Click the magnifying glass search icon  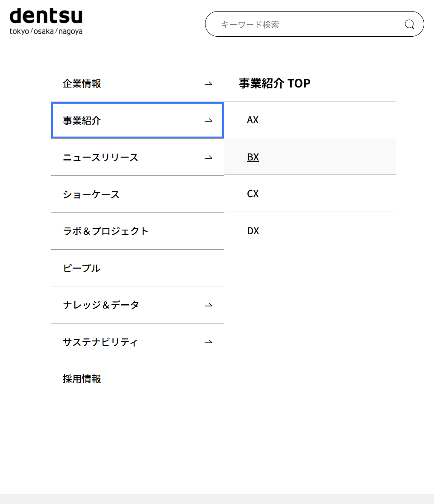[409, 24]
